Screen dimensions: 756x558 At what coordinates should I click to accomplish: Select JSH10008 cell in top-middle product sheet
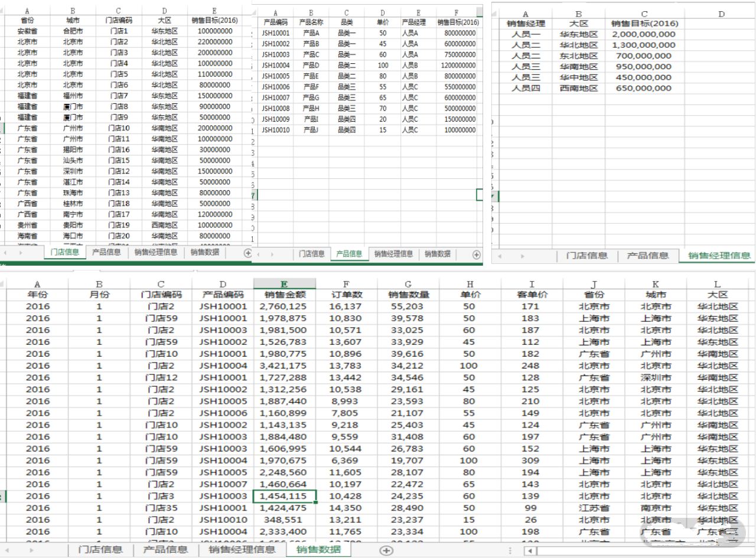(275, 108)
